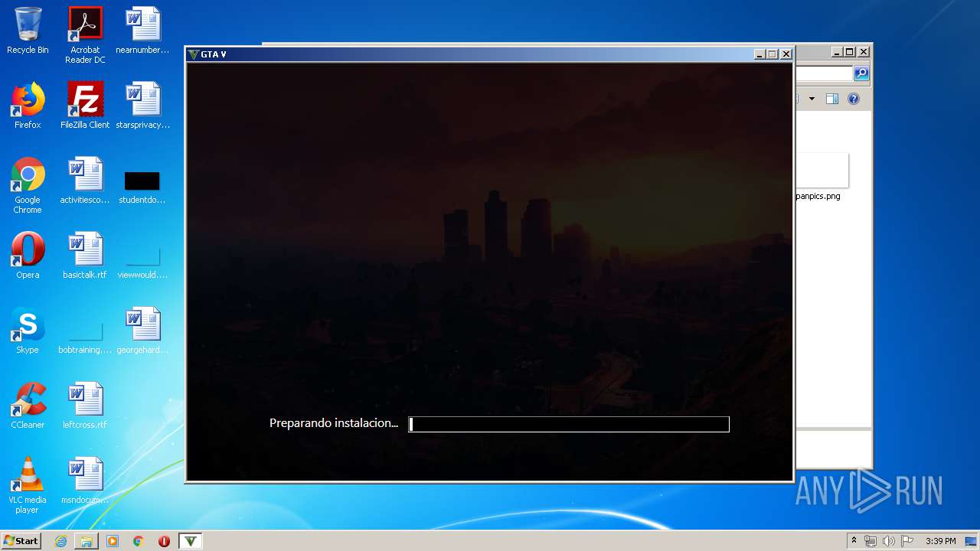This screenshot has width=980, height=551.
Task: Close the Explorer window behind GTA V
Action: [863, 52]
